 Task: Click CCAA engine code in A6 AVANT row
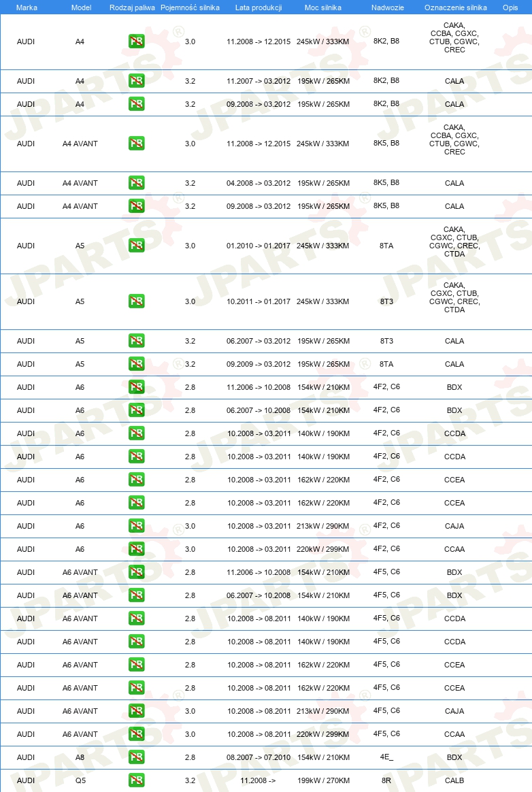point(454,734)
